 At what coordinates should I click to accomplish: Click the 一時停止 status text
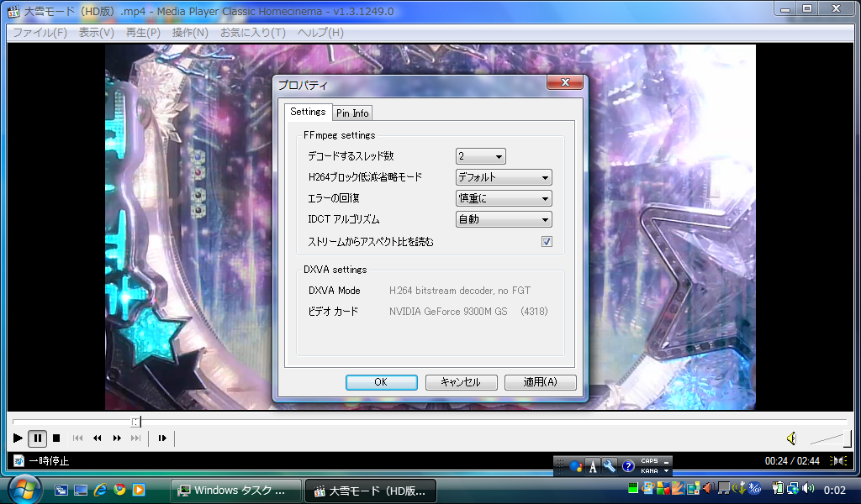click(x=49, y=460)
